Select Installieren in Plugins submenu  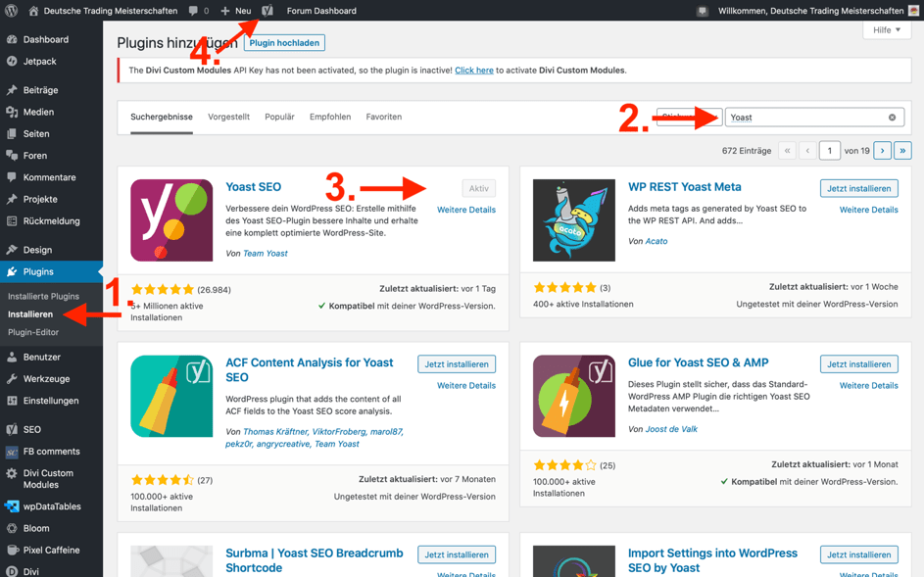click(x=30, y=314)
